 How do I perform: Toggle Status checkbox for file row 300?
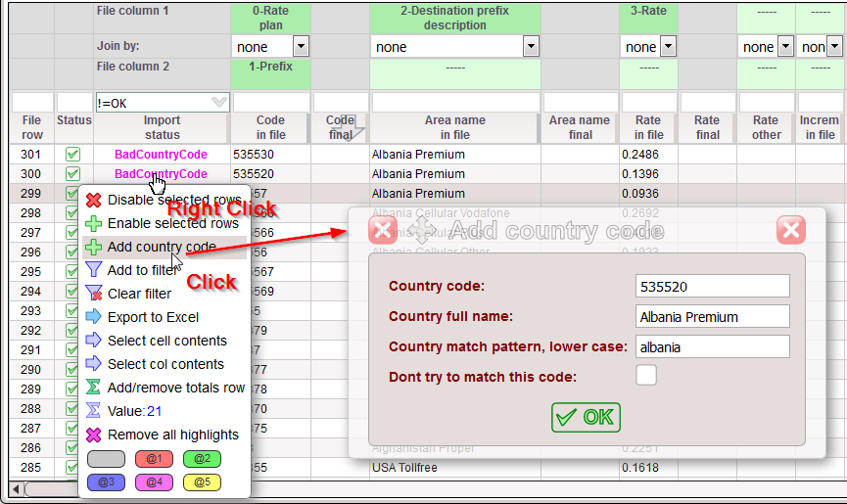pos(72,174)
